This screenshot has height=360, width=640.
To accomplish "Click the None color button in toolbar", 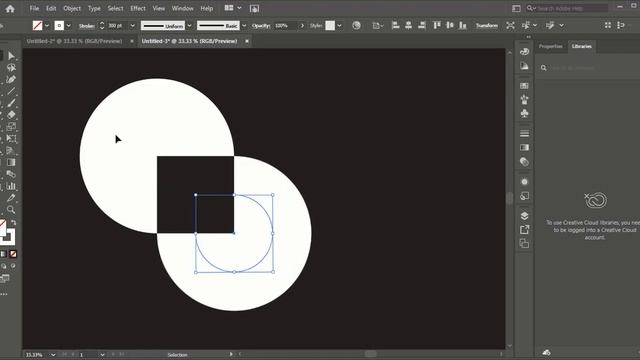I will tap(13, 254).
